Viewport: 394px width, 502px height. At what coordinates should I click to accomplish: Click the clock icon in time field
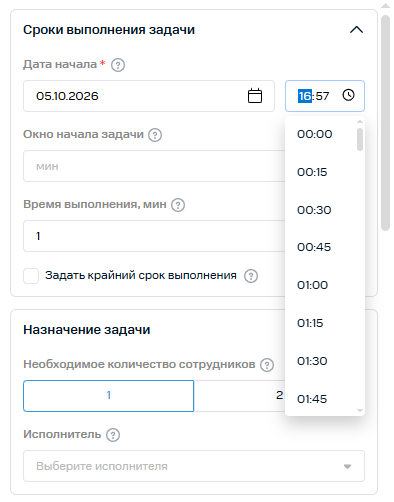[x=348, y=95]
